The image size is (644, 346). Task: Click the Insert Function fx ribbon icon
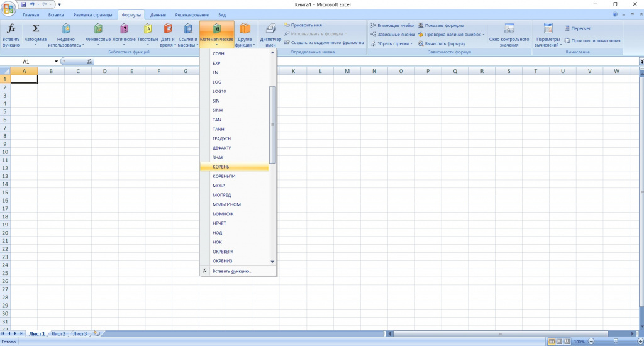pyautogui.click(x=11, y=29)
